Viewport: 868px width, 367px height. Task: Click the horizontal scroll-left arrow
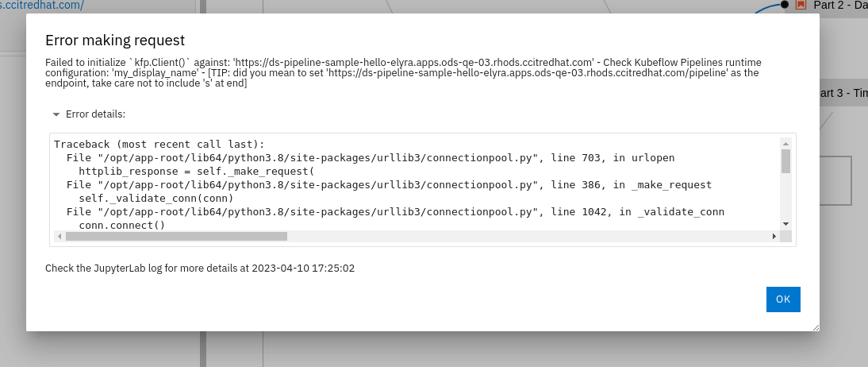click(x=59, y=237)
